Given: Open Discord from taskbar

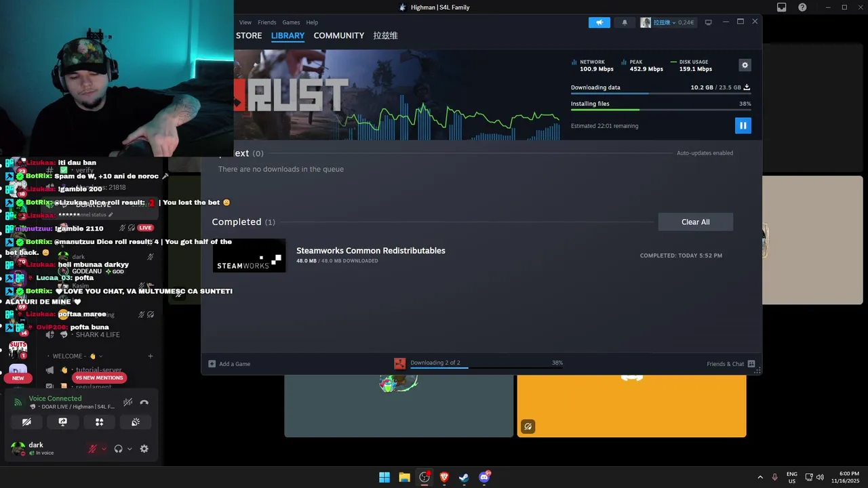Looking at the screenshot, I should tap(484, 477).
